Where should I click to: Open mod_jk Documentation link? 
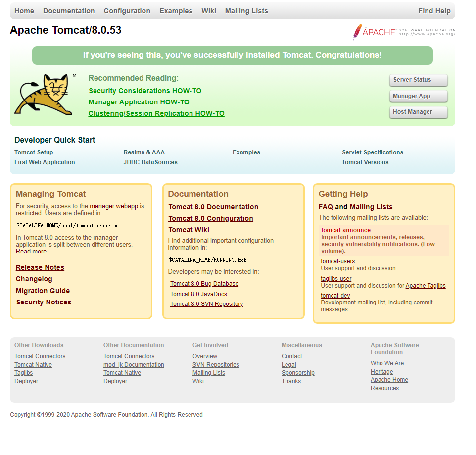tap(134, 365)
